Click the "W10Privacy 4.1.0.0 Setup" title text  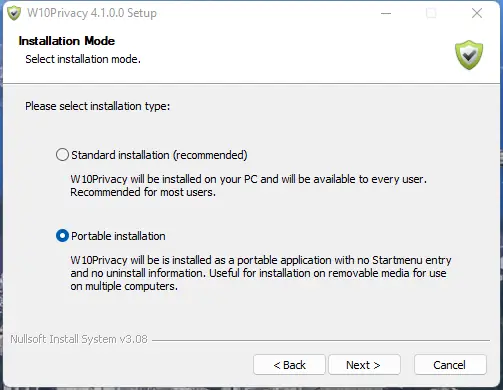coord(92,13)
